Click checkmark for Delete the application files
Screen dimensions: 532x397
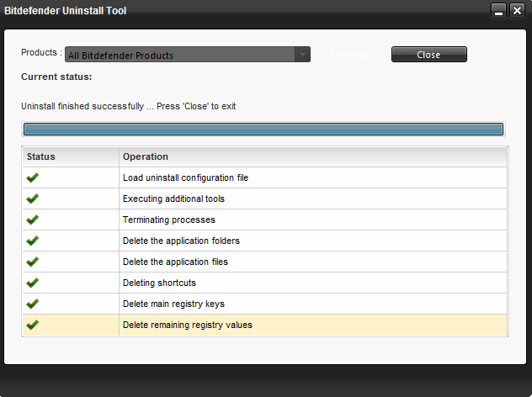tap(33, 262)
